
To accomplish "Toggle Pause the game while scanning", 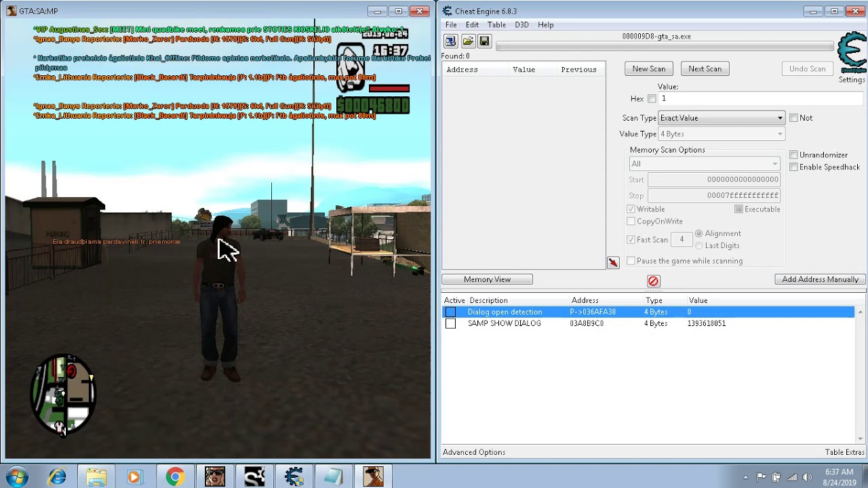I will [631, 261].
